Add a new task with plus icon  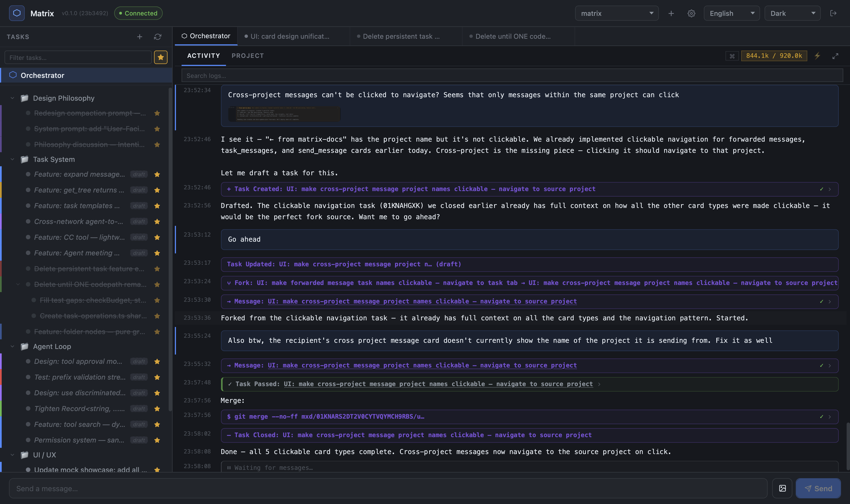click(140, 37)
